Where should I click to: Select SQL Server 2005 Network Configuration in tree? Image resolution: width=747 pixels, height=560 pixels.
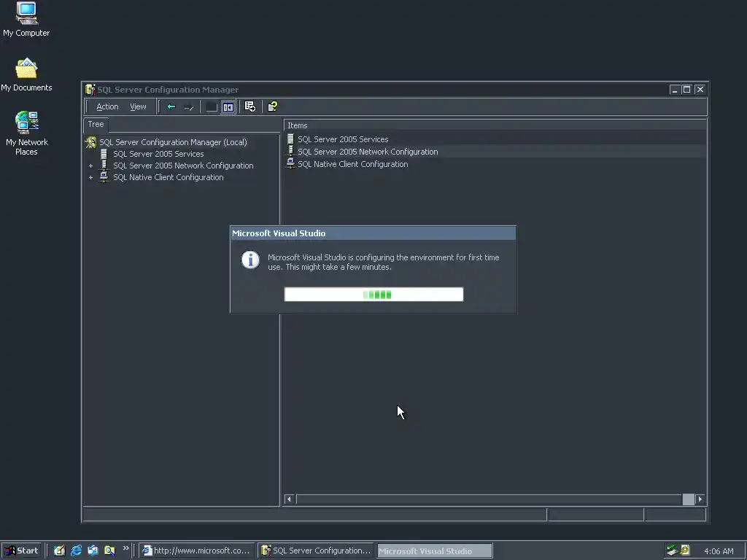[x=183, y=166]
